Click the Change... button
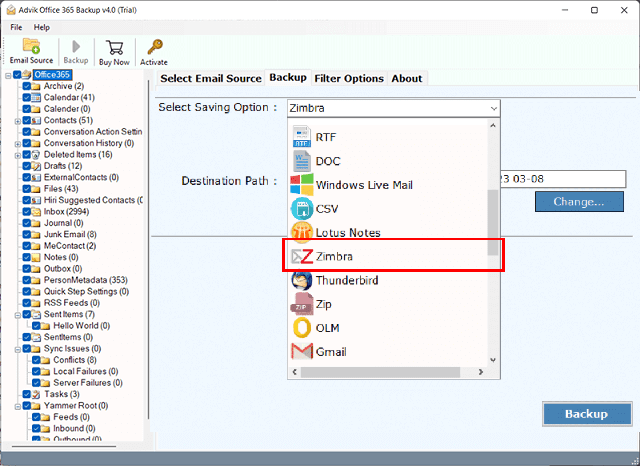This screenshot has height=466, width=640. [x=579, y=202]
